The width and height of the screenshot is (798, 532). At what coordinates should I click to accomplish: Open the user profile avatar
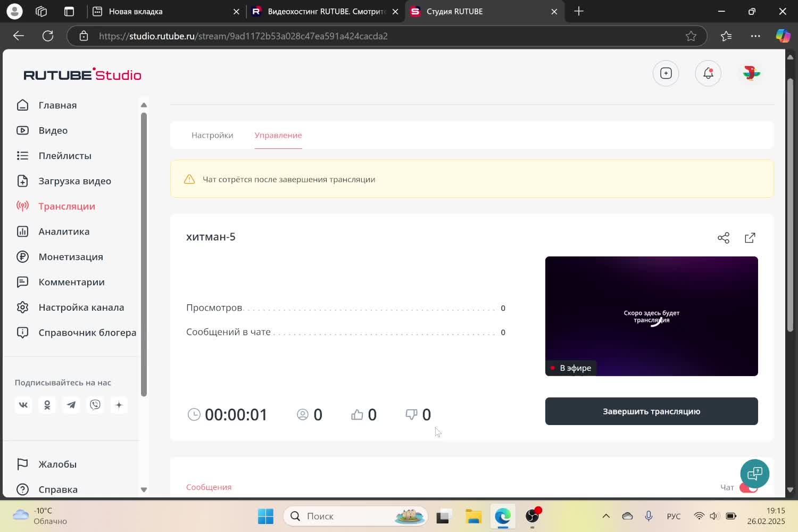coord(751,73)
